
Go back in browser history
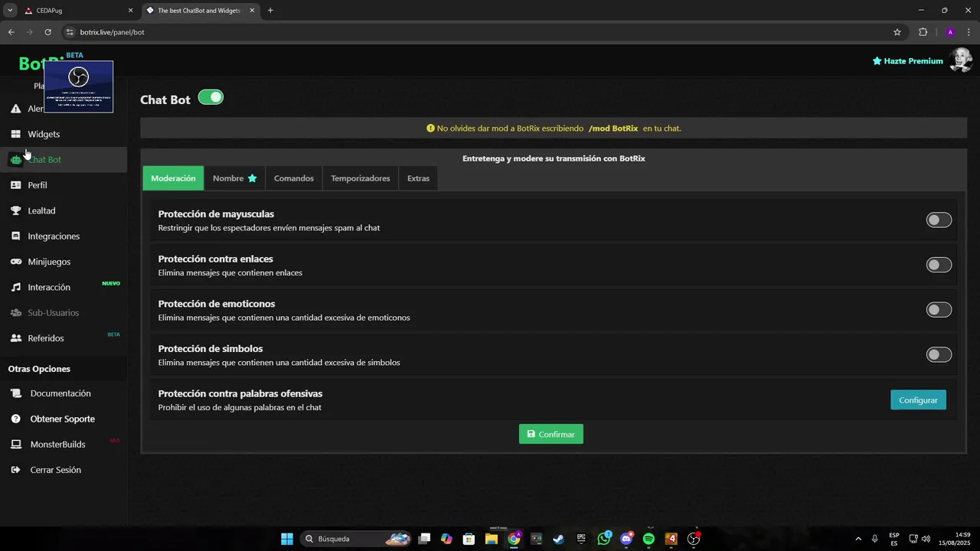tap(11, 32)
